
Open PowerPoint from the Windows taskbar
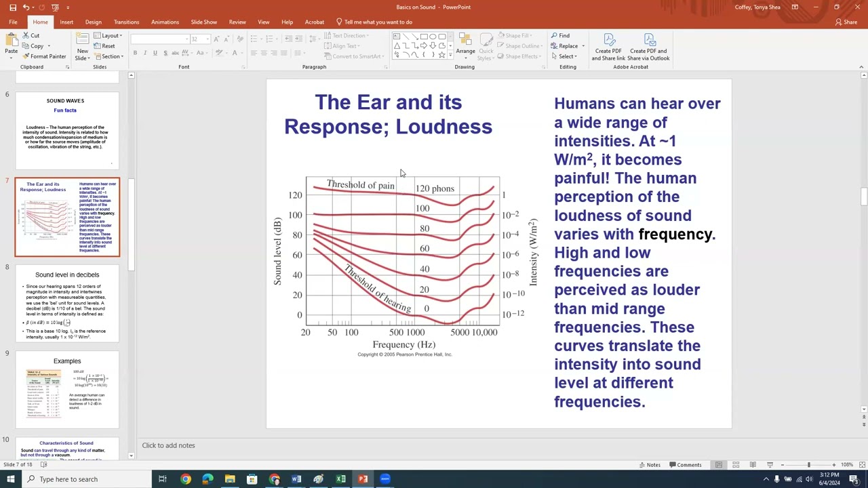point(363,479)
